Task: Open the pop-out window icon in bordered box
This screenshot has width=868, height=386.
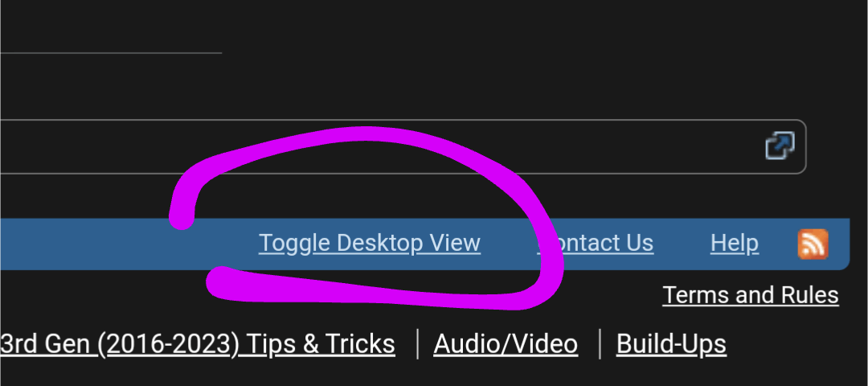Action: (x=780, y=146)
